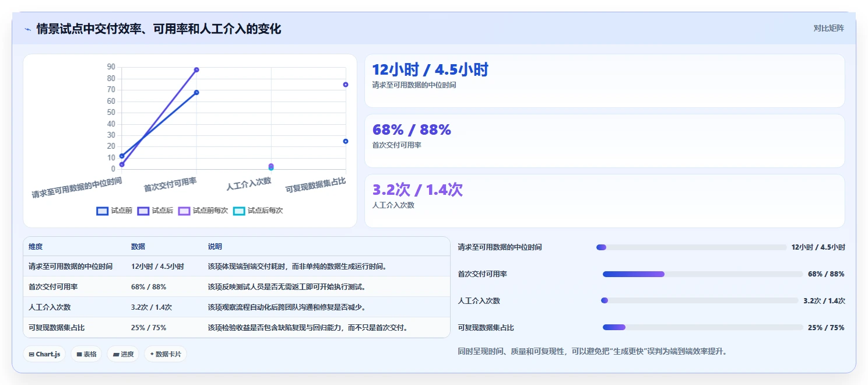
Task: Click table cell 25% / 75%
Action: click(149, 327)
